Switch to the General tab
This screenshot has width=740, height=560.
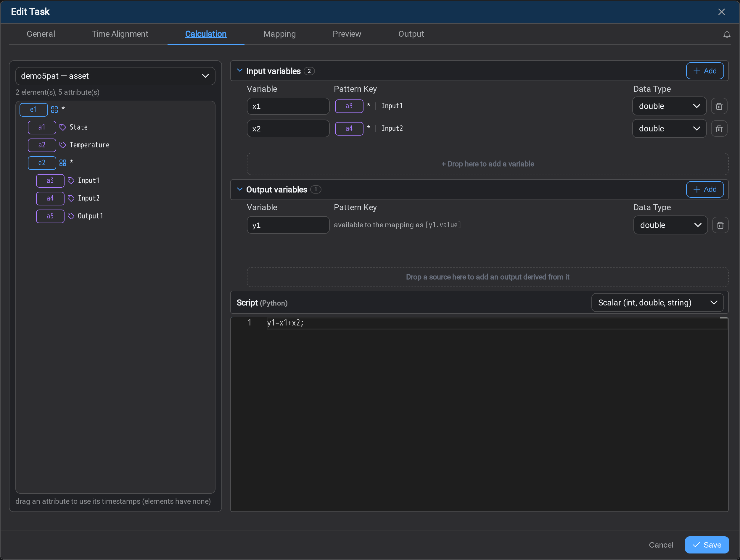click(41, 34)
